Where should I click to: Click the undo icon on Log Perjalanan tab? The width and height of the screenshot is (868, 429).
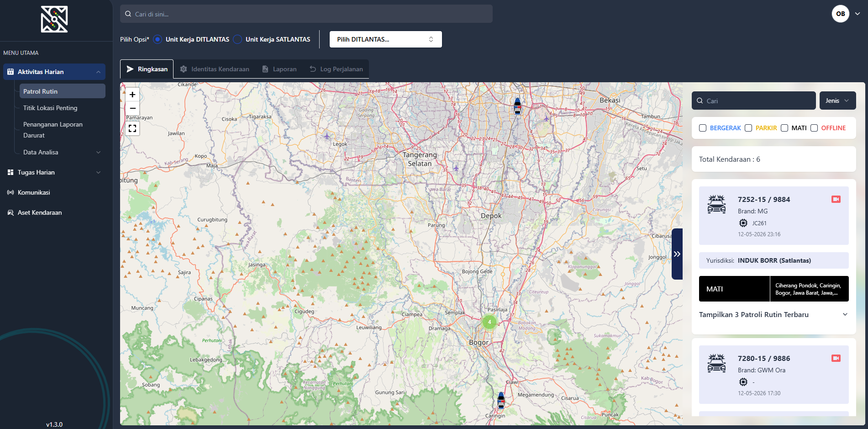click(x=313, y=69)
